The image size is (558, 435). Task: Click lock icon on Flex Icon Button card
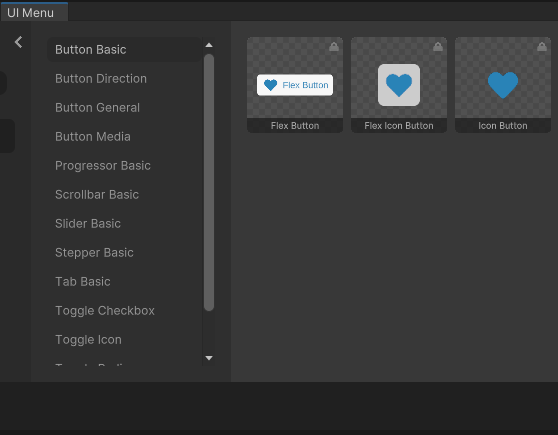438,47
